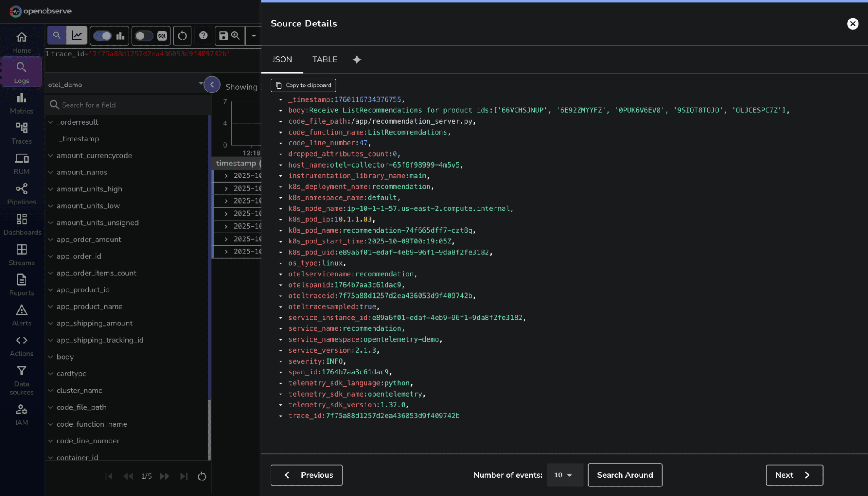Open Dashboards from the sidebar
This screenshot has width=868, height=496.
[22, 223]
